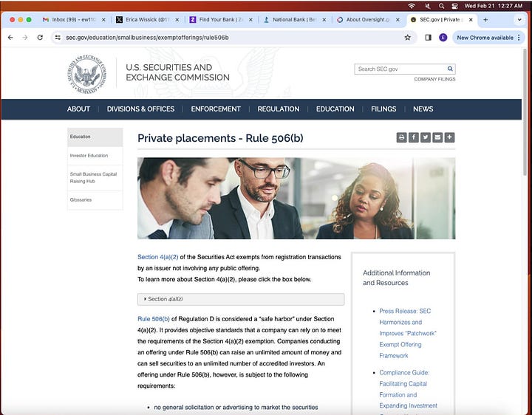
Task: Open Spotlight search in menu bar
Action: (x=441, y=6)
